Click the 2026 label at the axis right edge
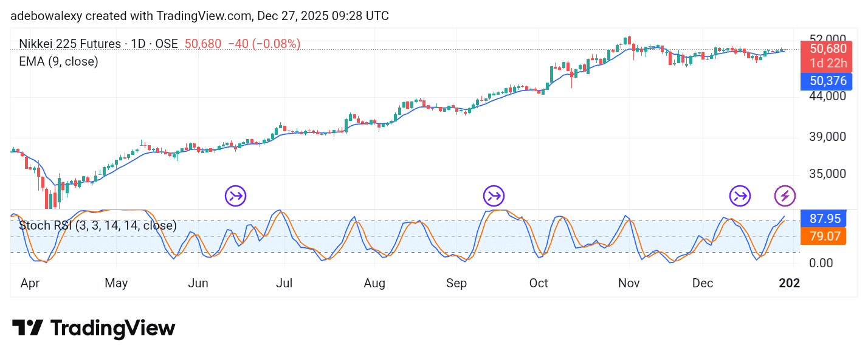This screenshot has height=359, width=868. tap(790, 283)
